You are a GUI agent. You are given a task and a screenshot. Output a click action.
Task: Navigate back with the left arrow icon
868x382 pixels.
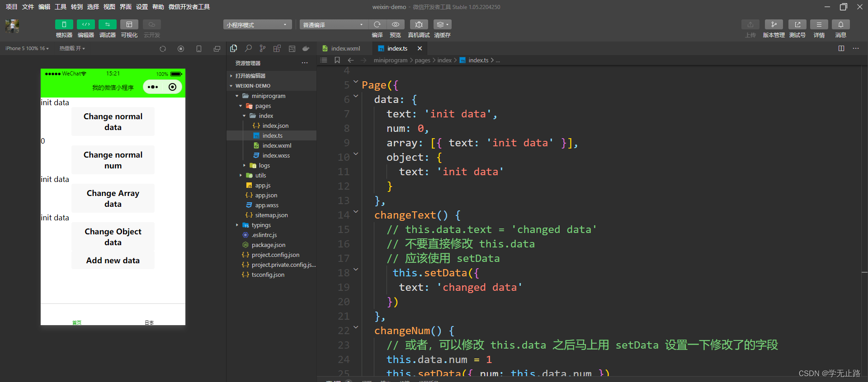(351, 60)
